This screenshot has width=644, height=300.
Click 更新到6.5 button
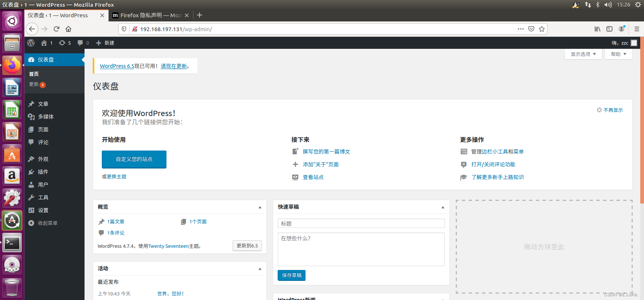(x=247, y=246)
